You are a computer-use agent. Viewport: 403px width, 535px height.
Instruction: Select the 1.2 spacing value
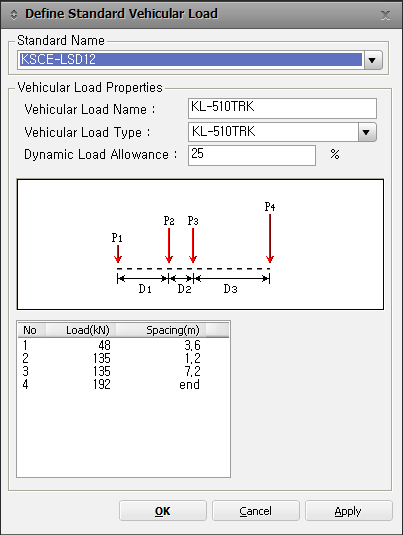click(x=192, y=358)
